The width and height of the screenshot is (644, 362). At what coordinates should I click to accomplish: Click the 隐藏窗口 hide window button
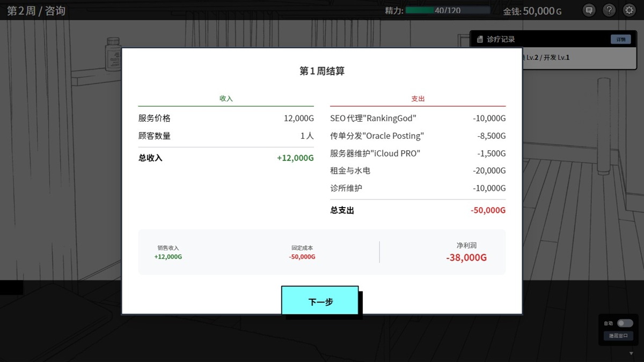618,336
